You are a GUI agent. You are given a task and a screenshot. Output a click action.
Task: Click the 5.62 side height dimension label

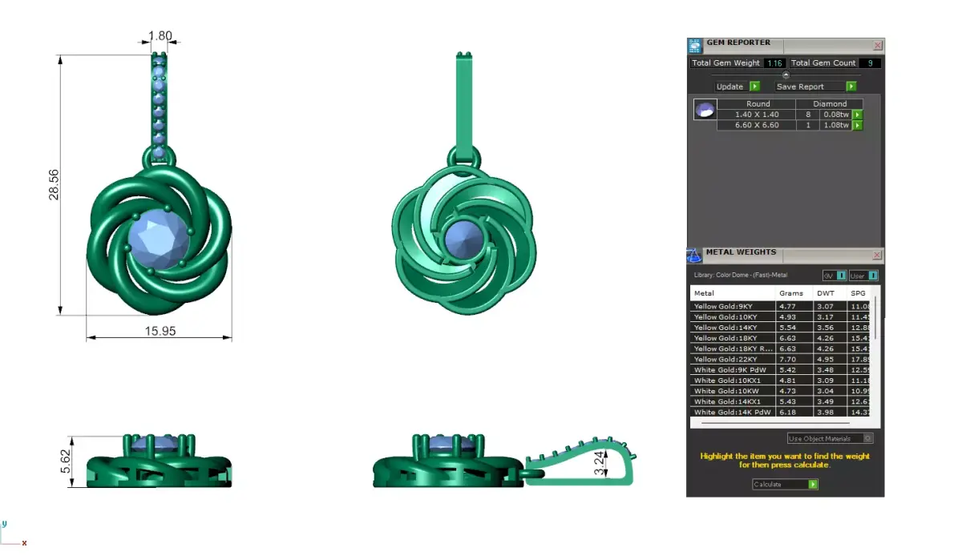tap(66, 461)
